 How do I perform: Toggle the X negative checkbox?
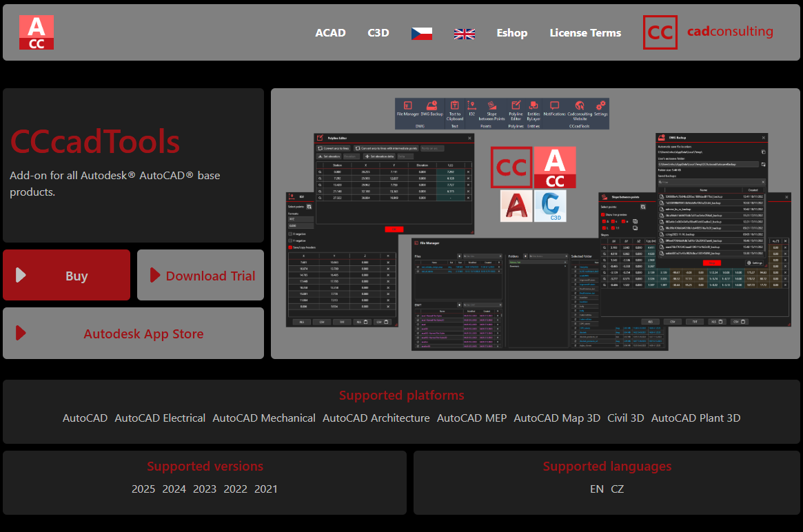click(290, 234)
